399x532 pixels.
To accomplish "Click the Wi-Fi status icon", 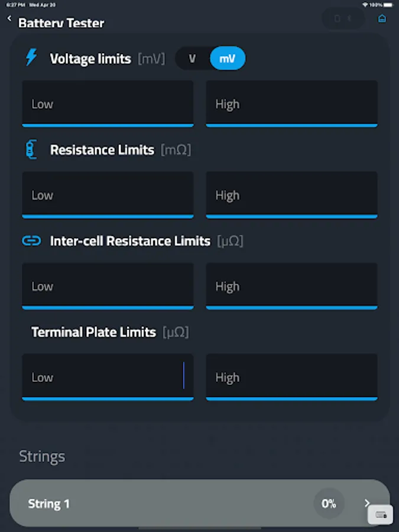I will click(365, 5).
